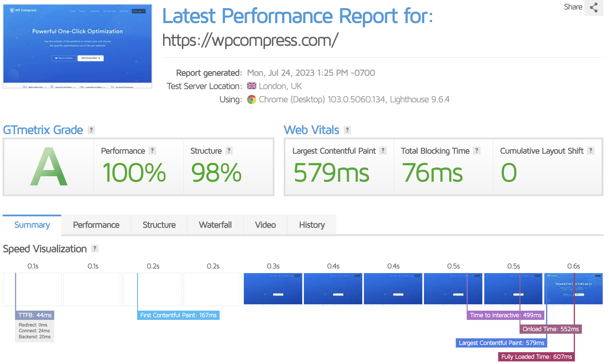
Task: Switch to the Performance tab
Action: (x=96, y=225)
